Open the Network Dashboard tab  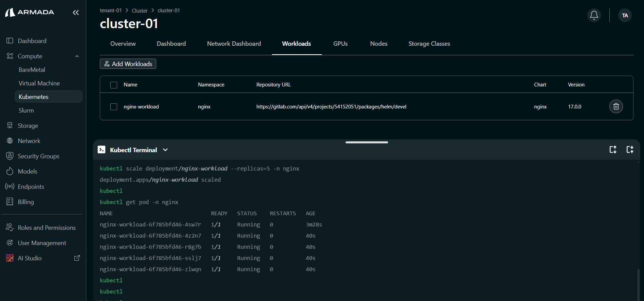pyautogui.click(x=234, y=44)
